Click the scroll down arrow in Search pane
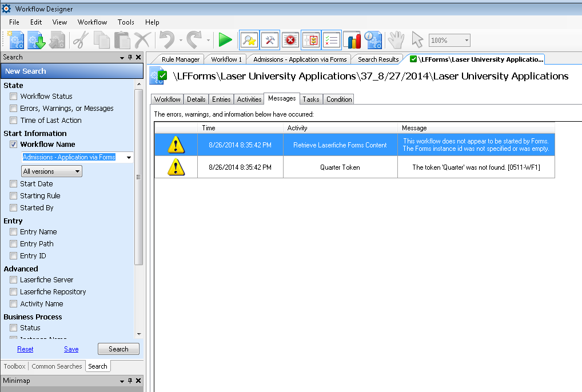Image resolution: width=582 pixels, height=392 pixels. tap(139, 334)
